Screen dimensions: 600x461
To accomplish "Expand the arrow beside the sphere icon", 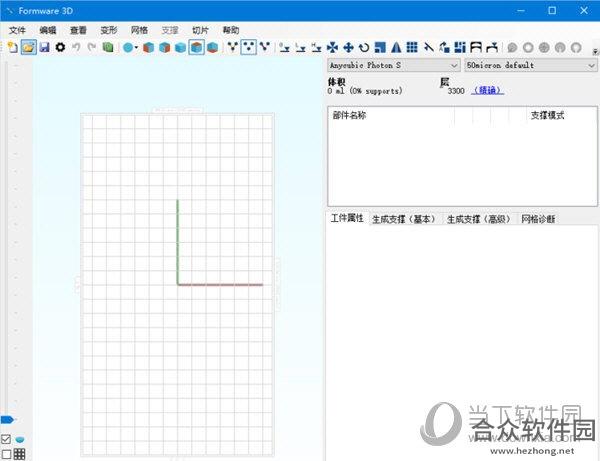I will pos(136,47).
